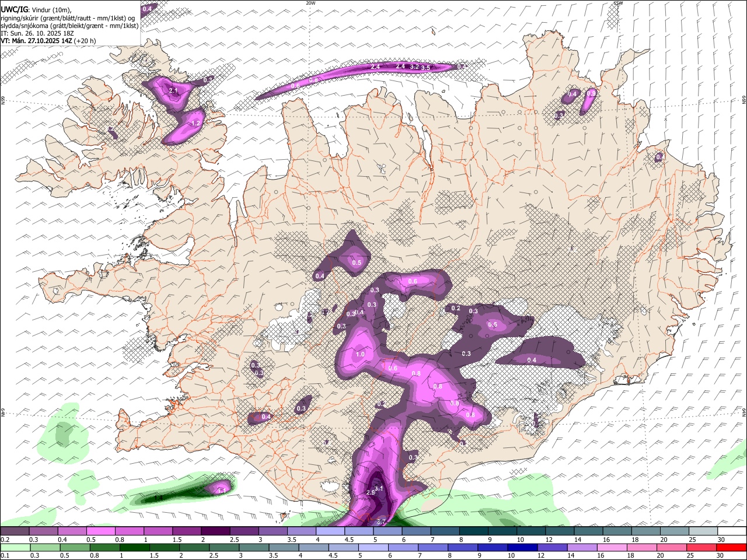Click snow scale swatch between 0.5 and 0.8

tap(101, 531)
